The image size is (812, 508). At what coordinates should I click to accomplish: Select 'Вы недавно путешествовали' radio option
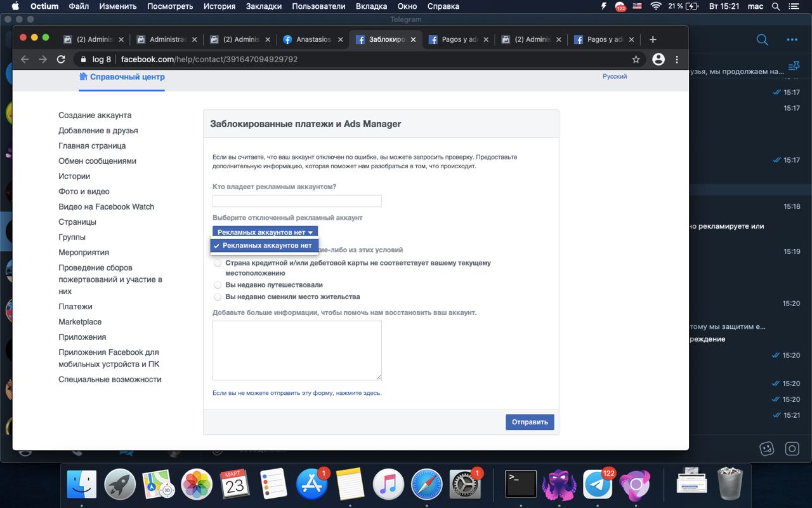click(218, 285)
